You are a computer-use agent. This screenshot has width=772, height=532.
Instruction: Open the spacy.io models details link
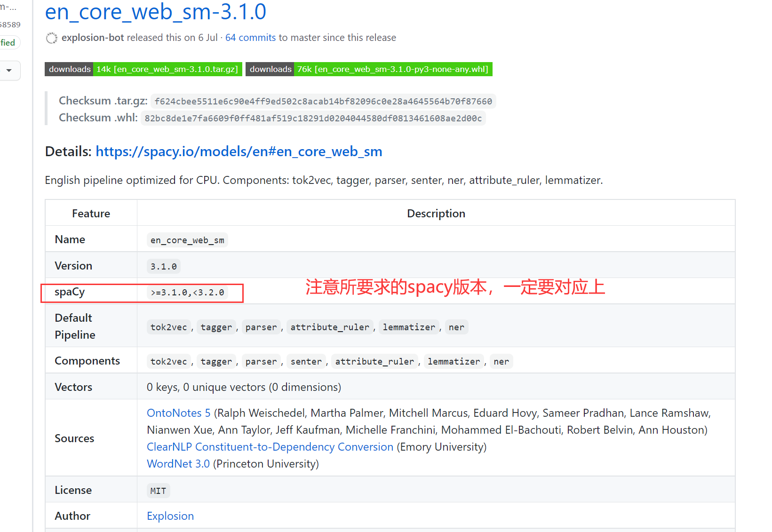pos(239,151)
